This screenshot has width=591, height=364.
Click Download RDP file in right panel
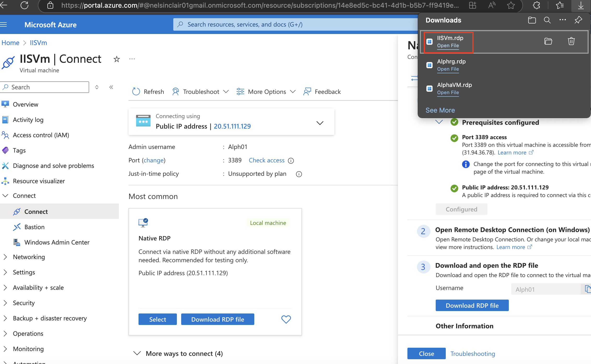(x=472, y=305)
